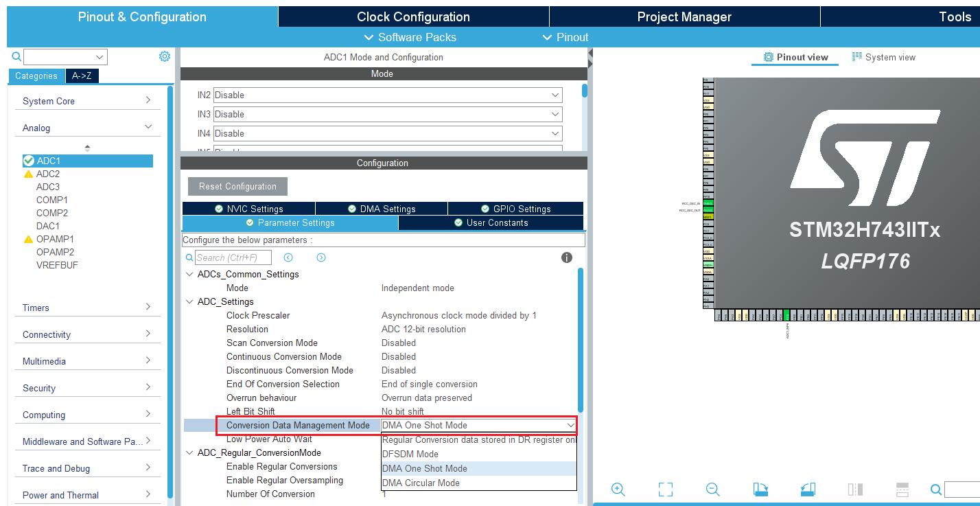Expand the Multimedia category
This screenshot has height=506, width=980.
[148, 360]
